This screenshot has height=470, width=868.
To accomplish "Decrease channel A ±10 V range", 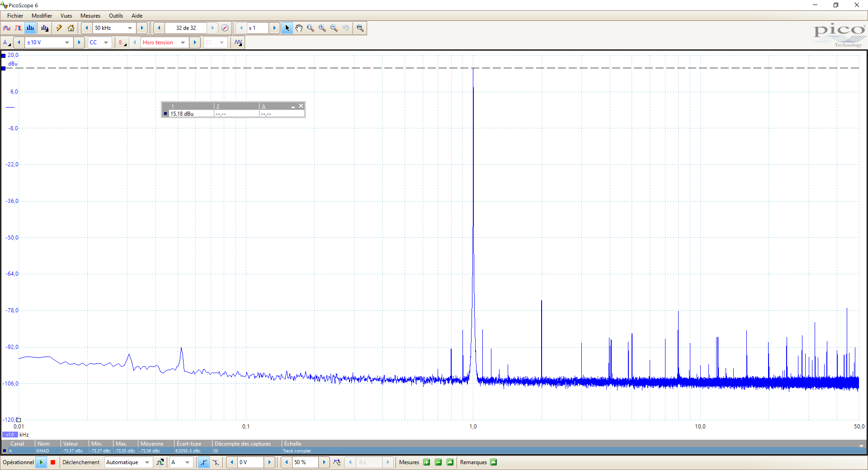I will (x=19, y=42).
